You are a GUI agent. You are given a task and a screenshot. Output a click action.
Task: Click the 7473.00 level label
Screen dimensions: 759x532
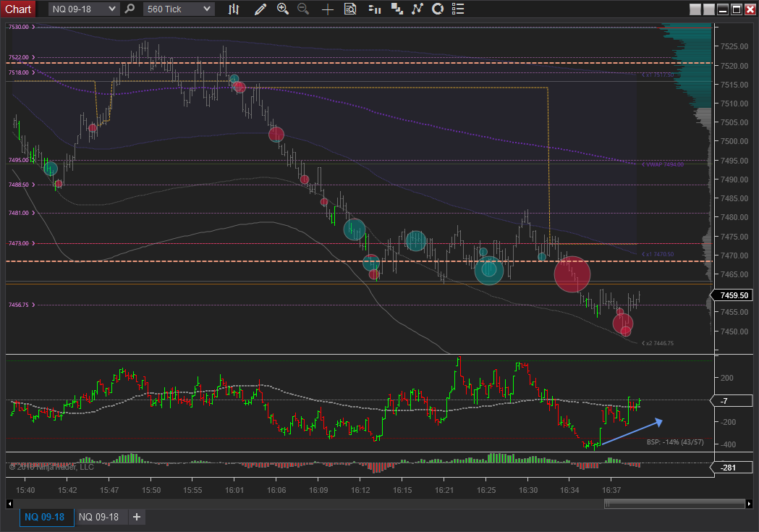[x=18, y=243]
